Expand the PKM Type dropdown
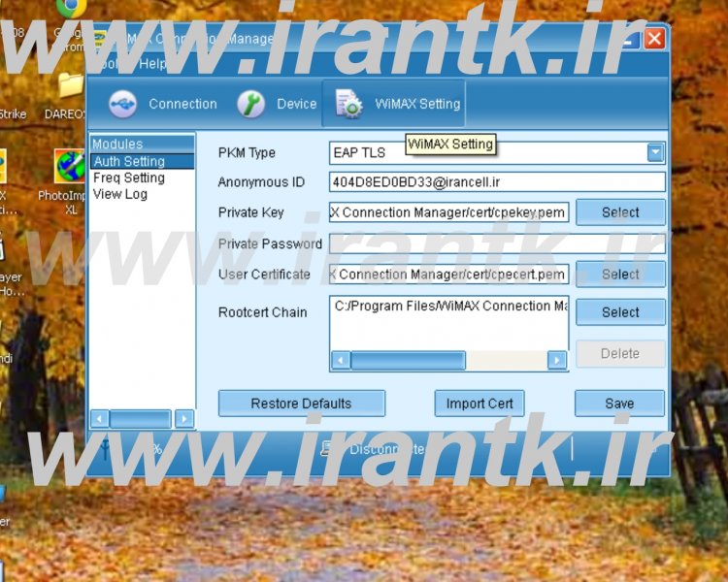728x582 pixels. coord(655,152)
